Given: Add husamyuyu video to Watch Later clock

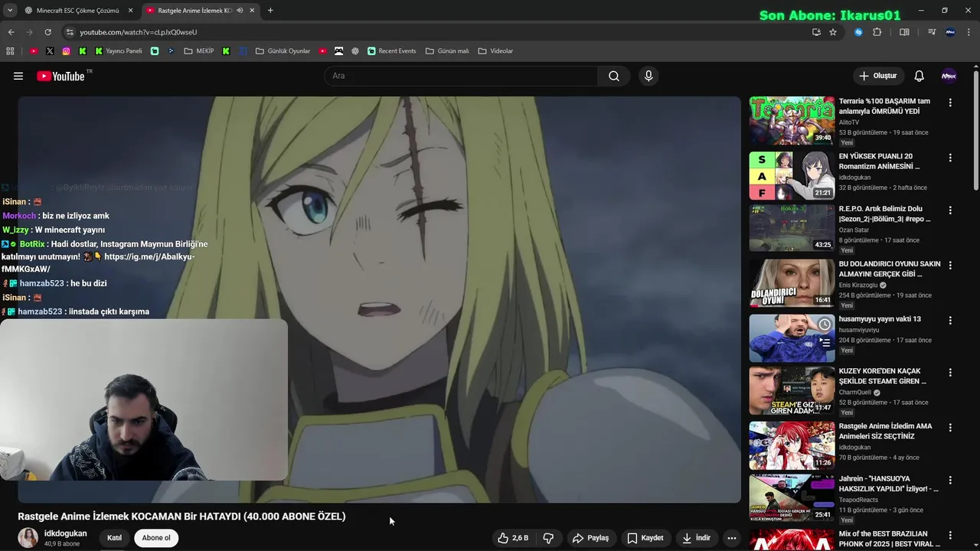Looking at the screenshot, I should coord(825,324).
